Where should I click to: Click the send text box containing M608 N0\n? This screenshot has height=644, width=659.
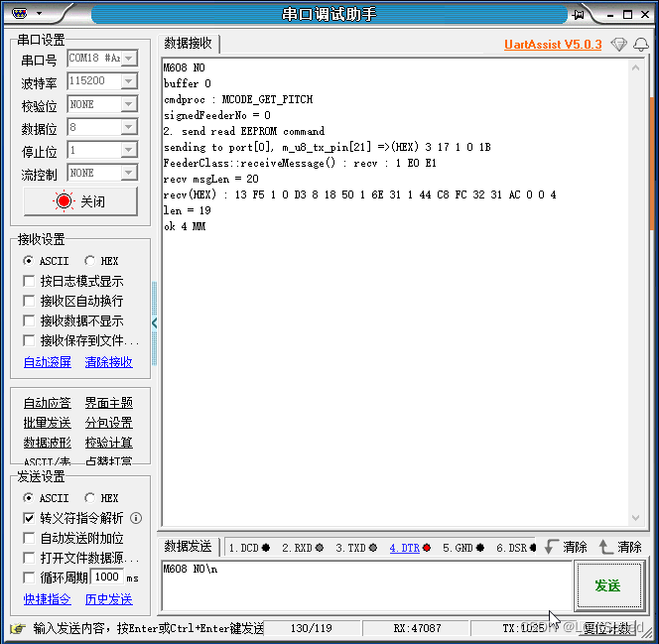pos(366,585)
